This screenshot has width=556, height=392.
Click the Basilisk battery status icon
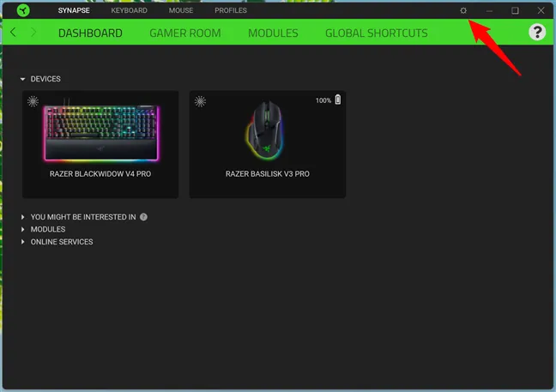[338, 100]
